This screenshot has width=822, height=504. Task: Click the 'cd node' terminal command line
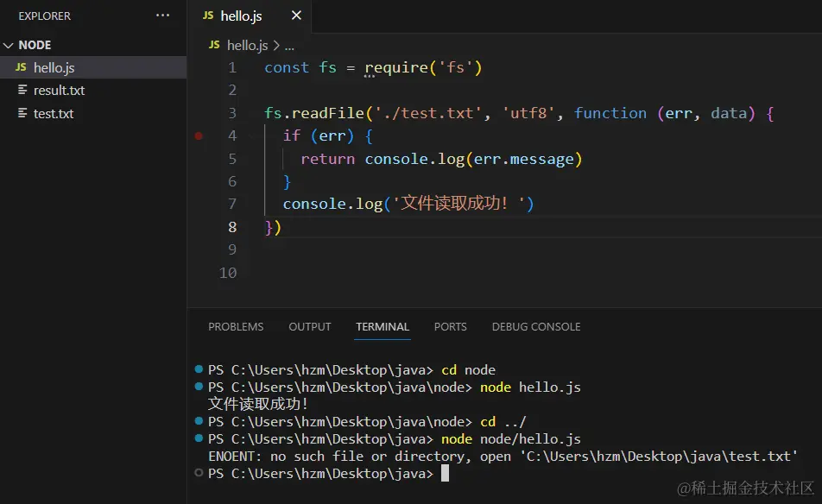468,370
